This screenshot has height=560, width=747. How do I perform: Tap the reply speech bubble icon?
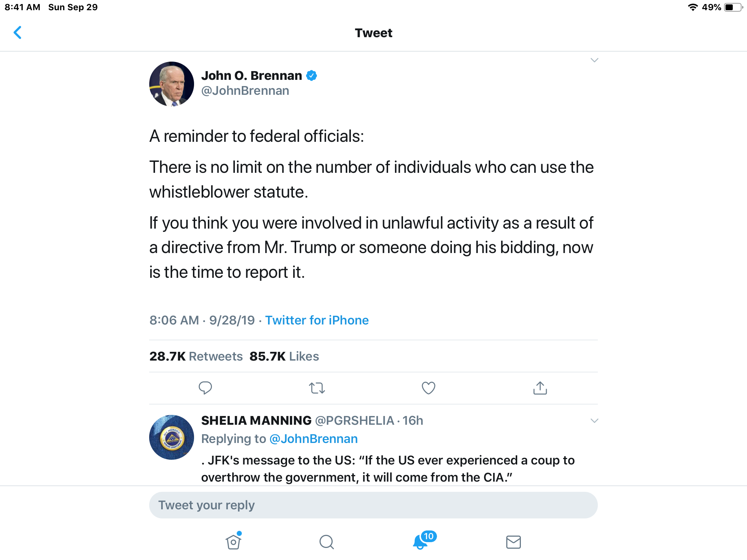coord(205,388)
